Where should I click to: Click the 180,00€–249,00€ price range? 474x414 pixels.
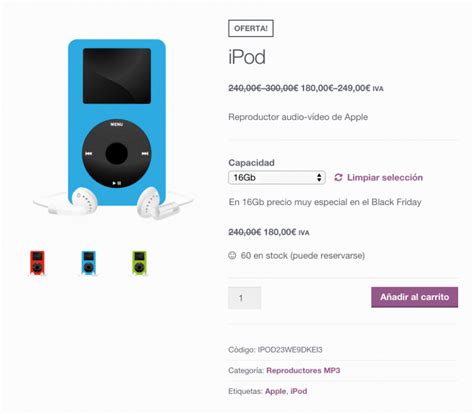(335, 88)
